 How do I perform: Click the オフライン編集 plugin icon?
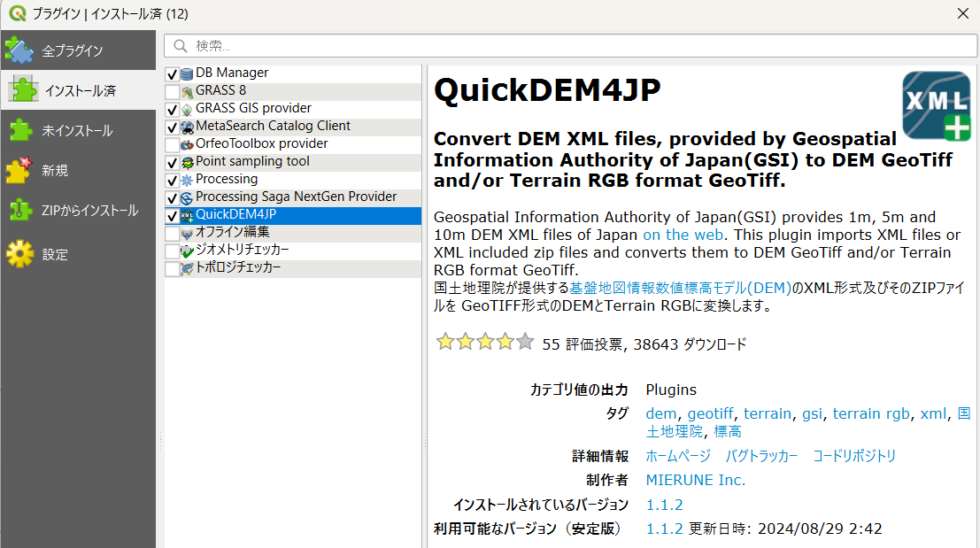pos(187,234)
